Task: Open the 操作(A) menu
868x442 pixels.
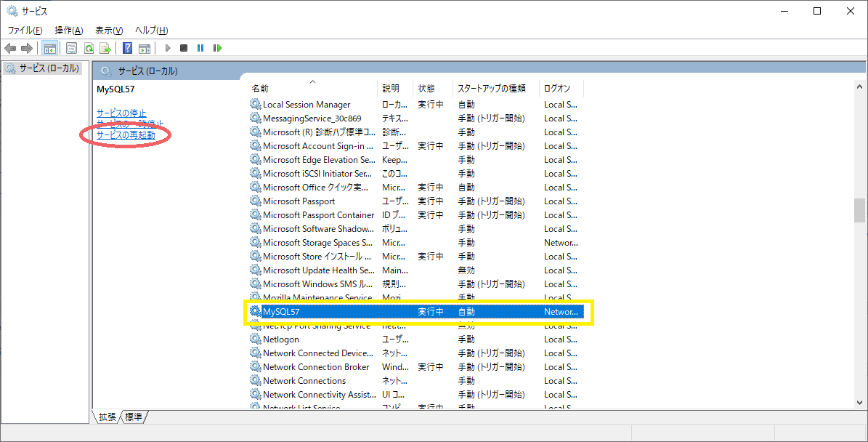Action: [x=69, y=30]
